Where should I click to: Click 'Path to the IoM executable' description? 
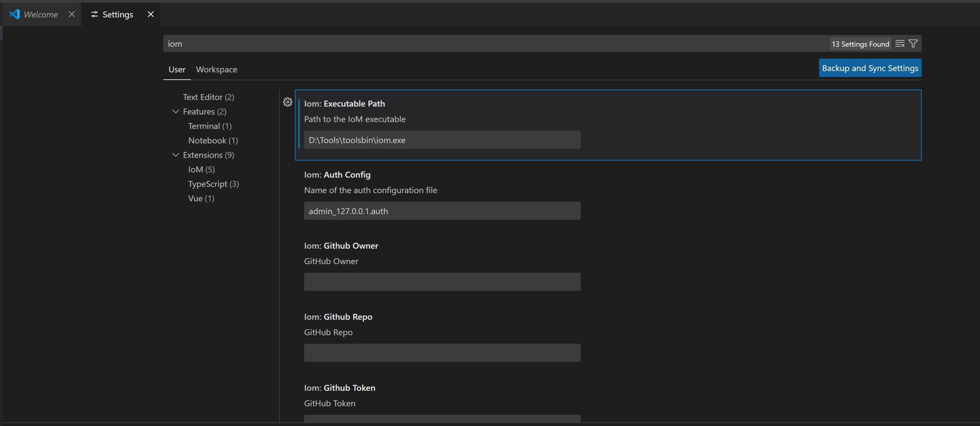(355, 119)
